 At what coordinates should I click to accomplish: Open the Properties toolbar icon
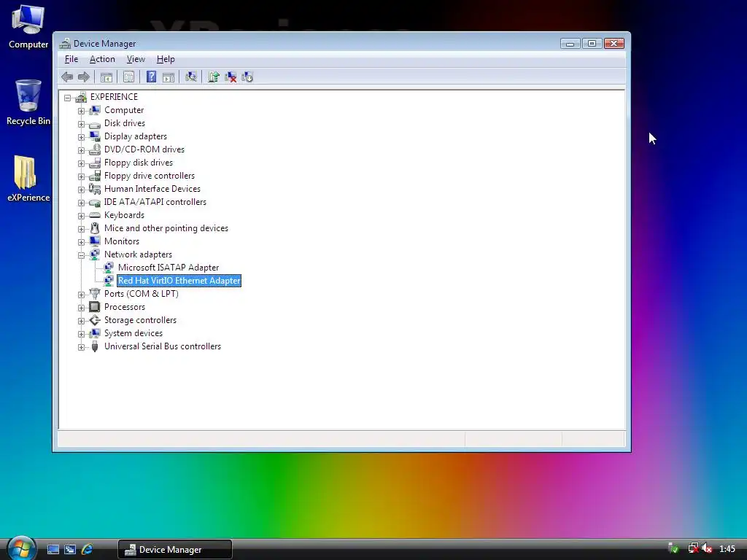pyautogui.click(x=128, y=77)
